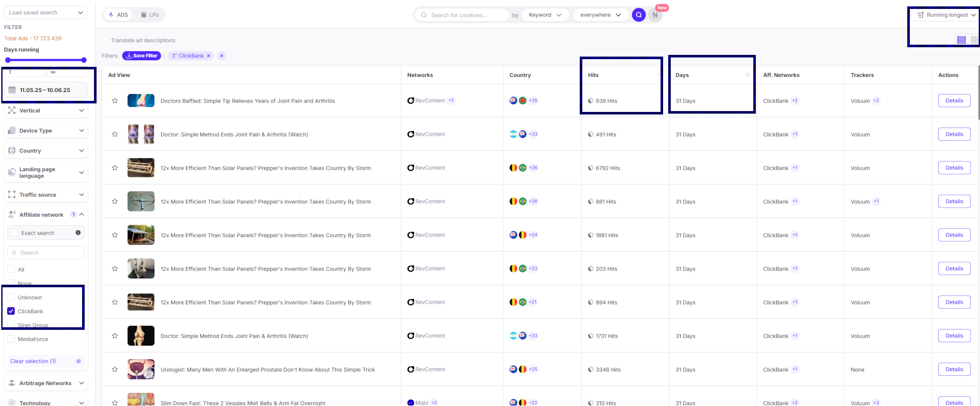The height and width of the screenshot is (406, 980).
Task: Click the purple search magnifier button
Action: click(638, 15)
